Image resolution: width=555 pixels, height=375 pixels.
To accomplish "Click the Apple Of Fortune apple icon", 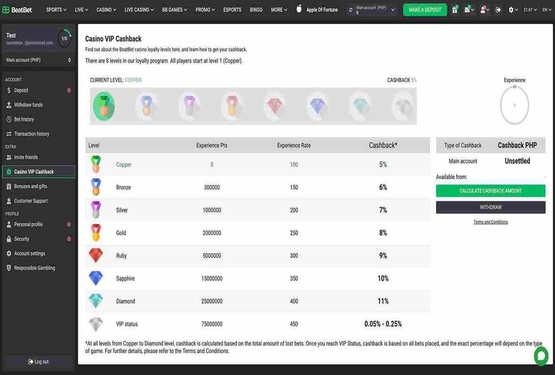I will point(299,9).
